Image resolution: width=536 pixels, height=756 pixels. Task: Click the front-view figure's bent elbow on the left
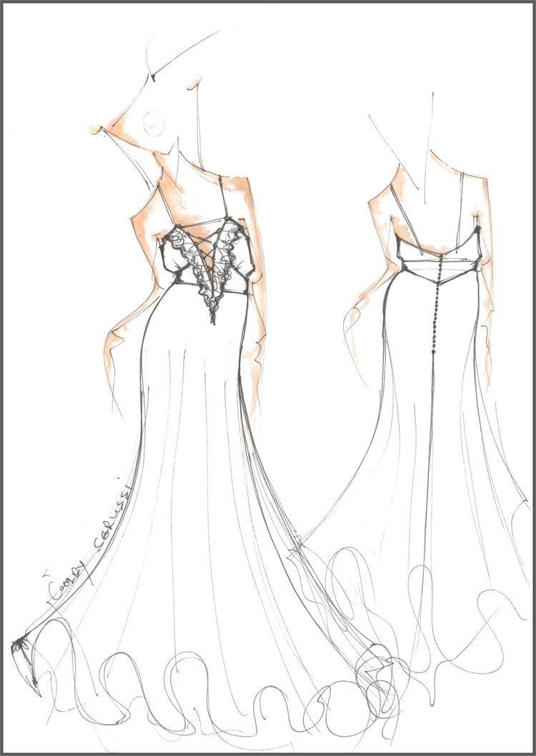113,336
